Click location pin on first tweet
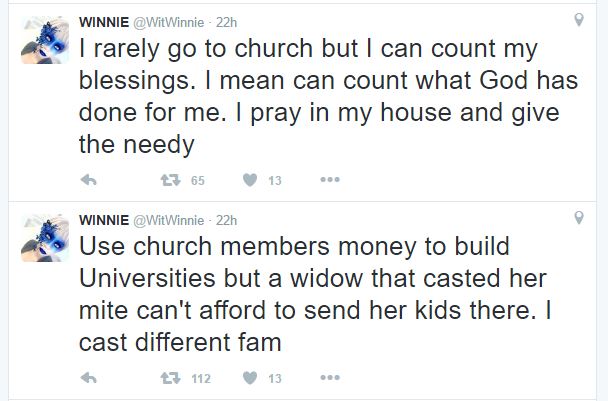 578,19
